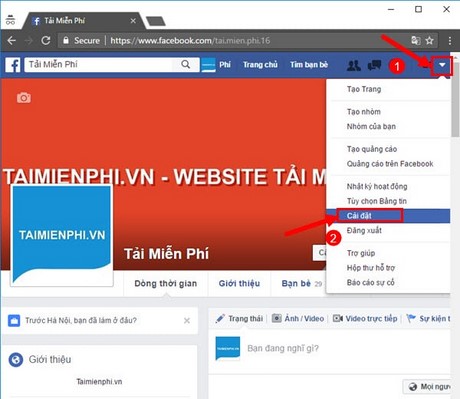Open a new tab button
Viewport: 460px width, 399px height.
pyautogui.click(x=156, y=21)
